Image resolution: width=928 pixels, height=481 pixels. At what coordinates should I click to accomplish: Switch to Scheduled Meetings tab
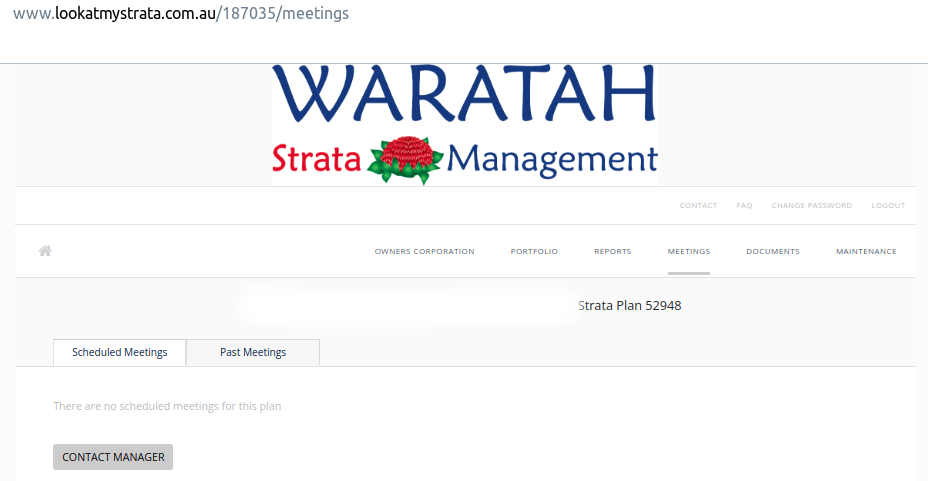[120, 353]
